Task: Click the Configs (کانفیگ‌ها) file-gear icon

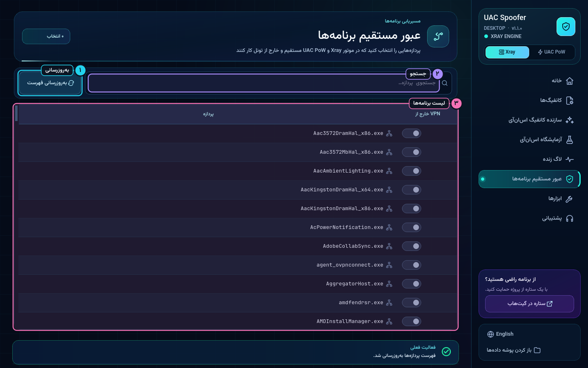Action: [x=570, y=101]
